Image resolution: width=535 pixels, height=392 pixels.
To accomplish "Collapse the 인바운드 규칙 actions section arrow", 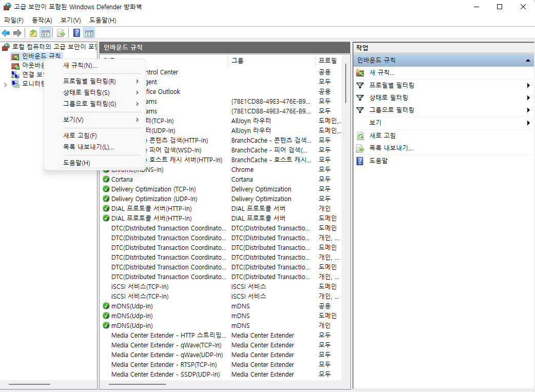I will (528, 61).
